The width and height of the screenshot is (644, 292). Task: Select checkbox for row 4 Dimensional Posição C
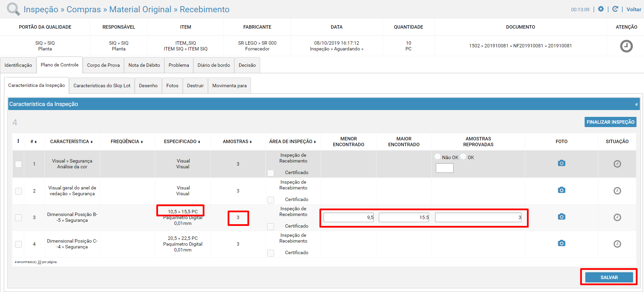(x=18, y=244)
